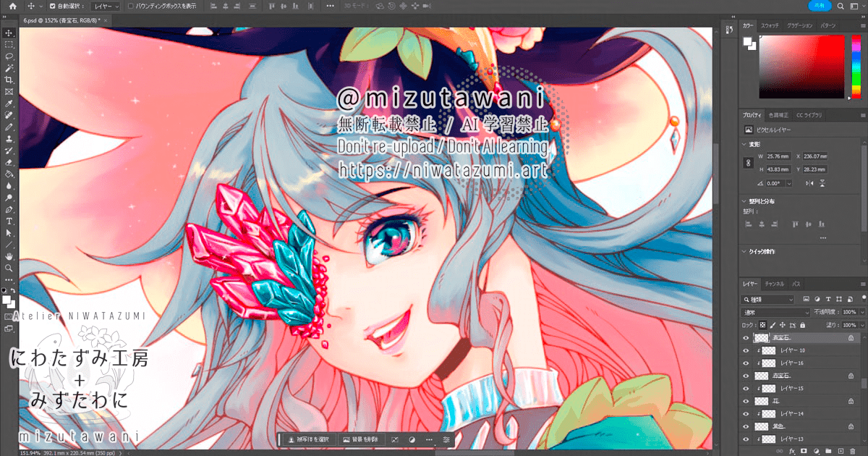Click the blue 共有 share button

[x=820, y=6]
